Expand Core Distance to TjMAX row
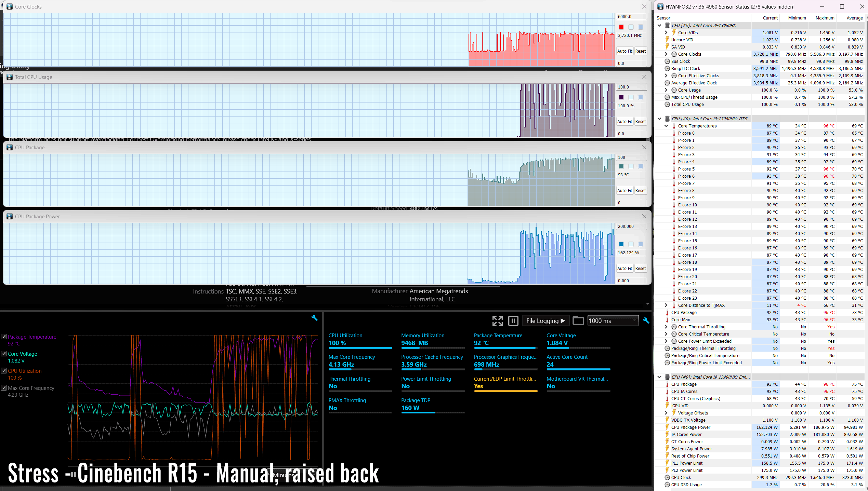868x491 pixels. [666, 305]
